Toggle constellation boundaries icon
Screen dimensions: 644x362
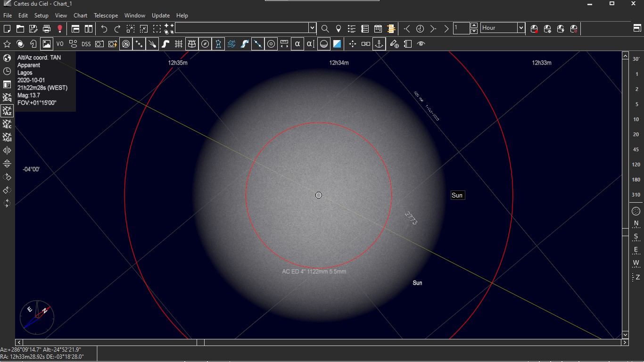pos(231,44)
